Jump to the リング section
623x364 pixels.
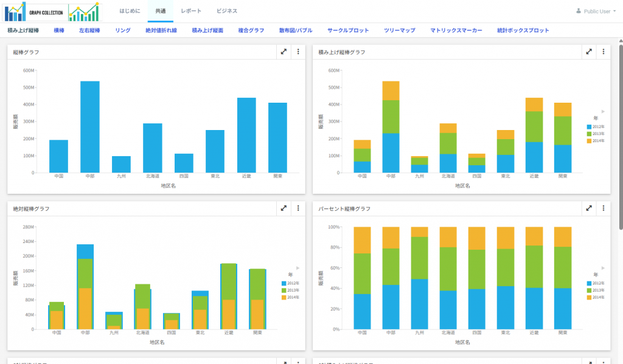[123, 30]
